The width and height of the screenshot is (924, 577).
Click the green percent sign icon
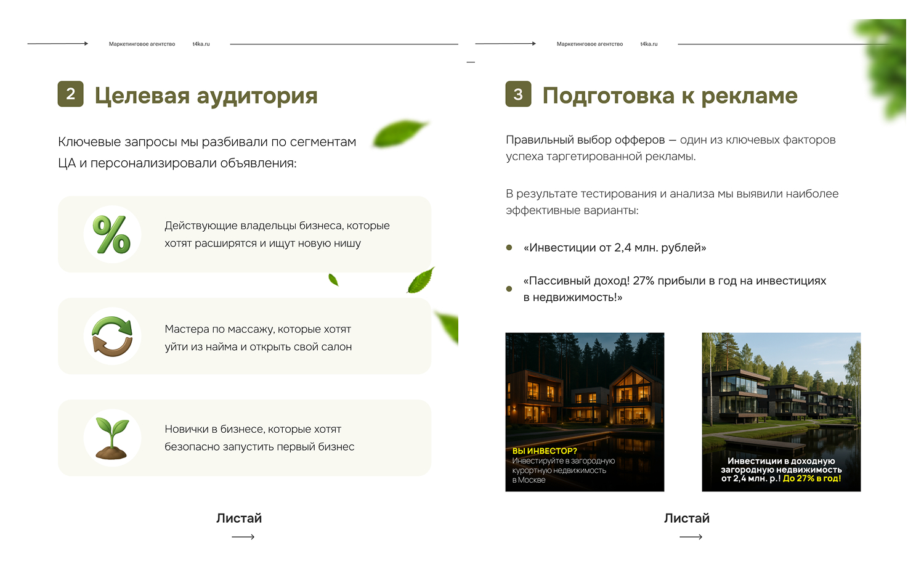[x=112, y=234]
